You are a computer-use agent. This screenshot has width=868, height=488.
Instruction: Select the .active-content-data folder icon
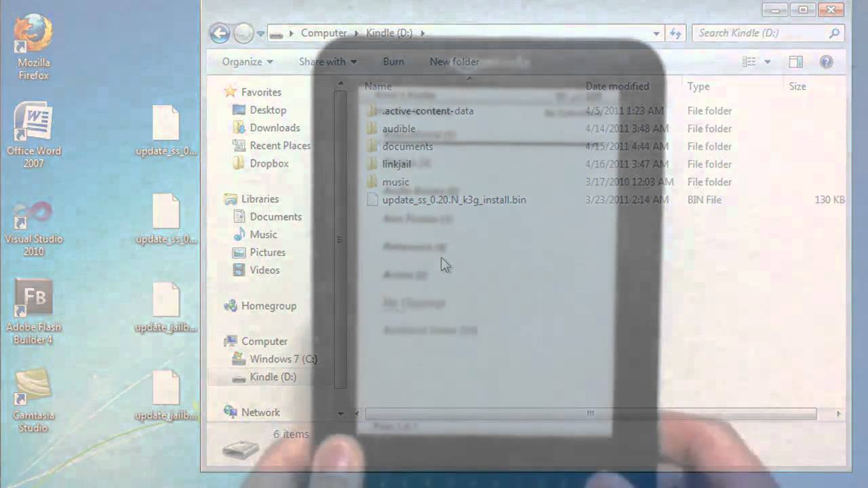372,110
